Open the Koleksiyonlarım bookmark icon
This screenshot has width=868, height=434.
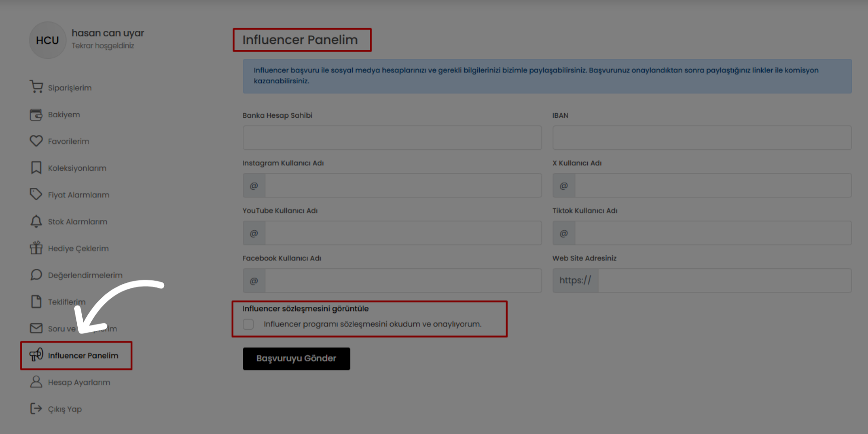tap(36, 167)
